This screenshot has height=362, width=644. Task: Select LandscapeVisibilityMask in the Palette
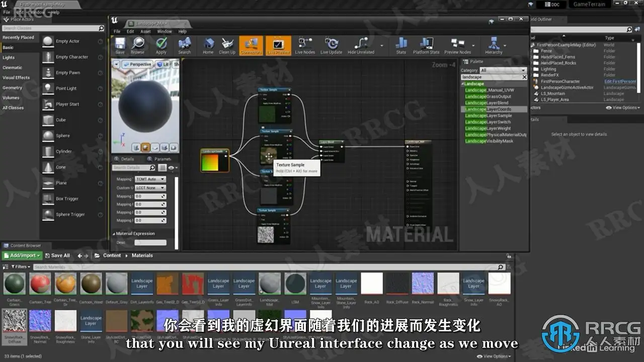489,141
